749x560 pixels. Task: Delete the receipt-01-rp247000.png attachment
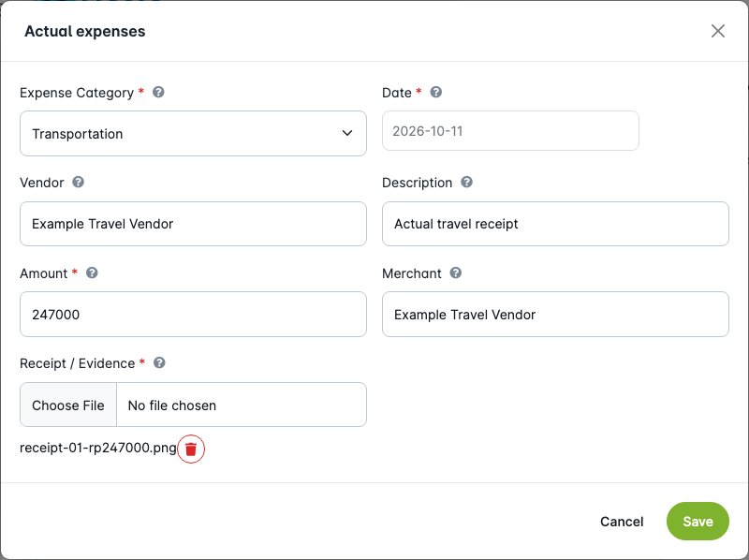coord(191,449)
